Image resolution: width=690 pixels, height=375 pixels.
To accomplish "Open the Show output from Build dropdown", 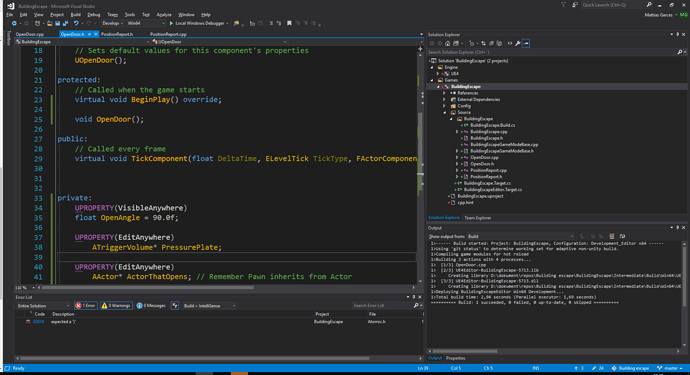I will point(521,236).
